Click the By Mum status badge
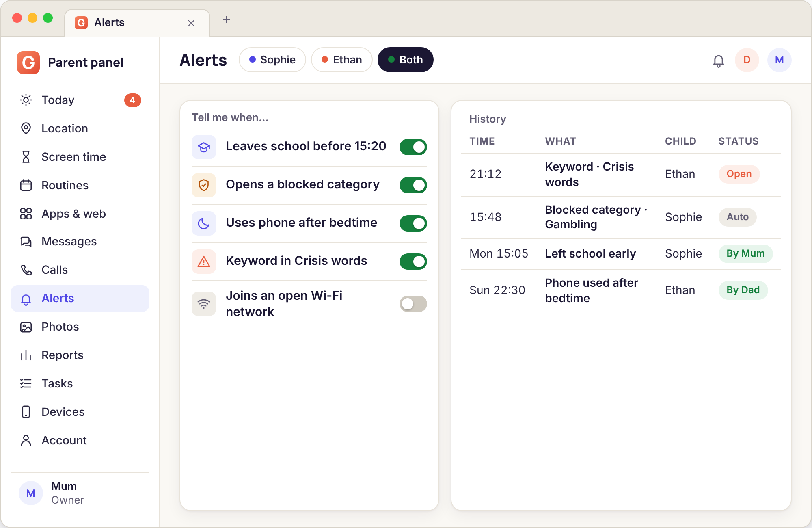Screen dimensions: 812x528 [x=745, y=254]
